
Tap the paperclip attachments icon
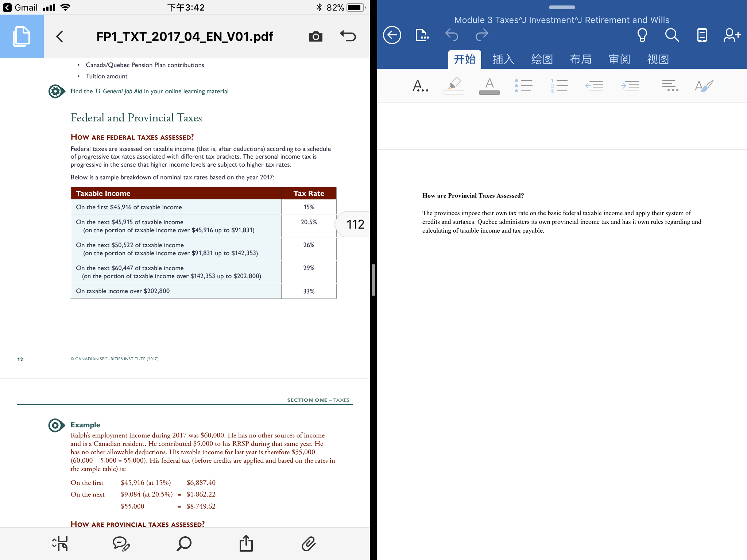tap(309, 544)
